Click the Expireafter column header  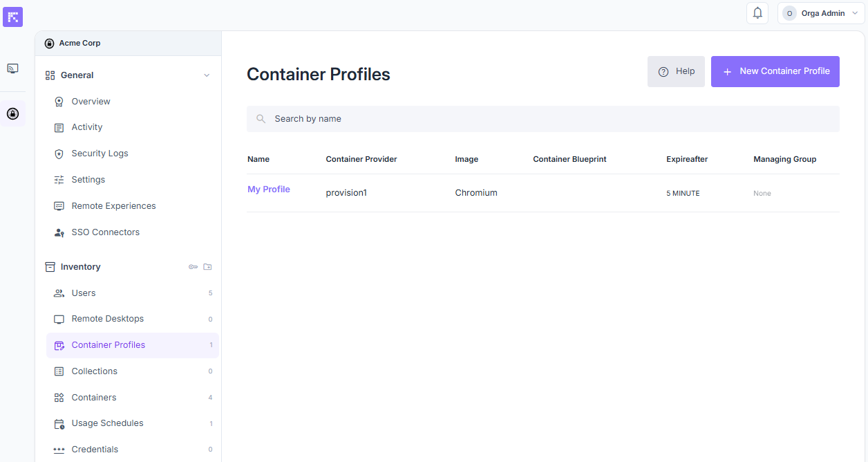coord(687,159)
